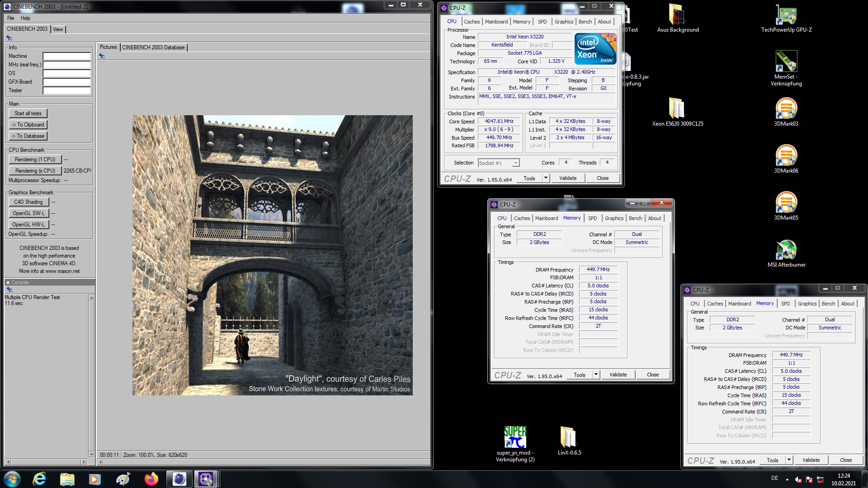Switch to CPU-Z taskbar icon

pyautogui.click(x=206, y=479)
